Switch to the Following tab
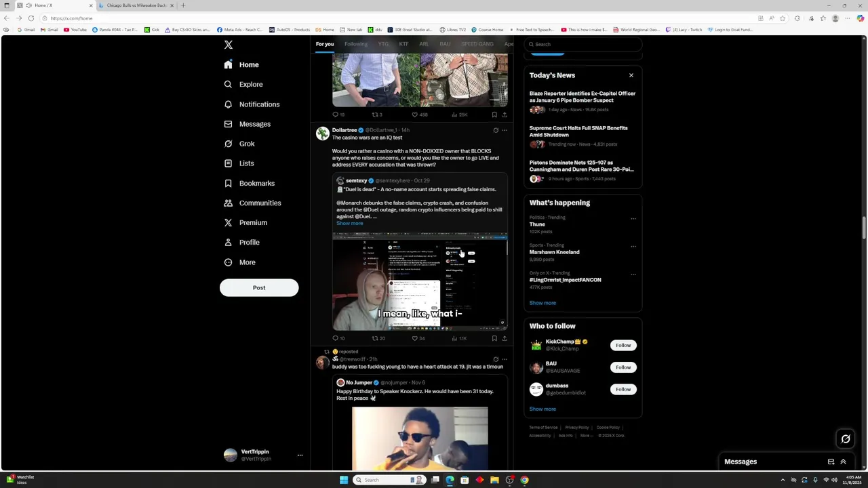 tap(355, 44)
